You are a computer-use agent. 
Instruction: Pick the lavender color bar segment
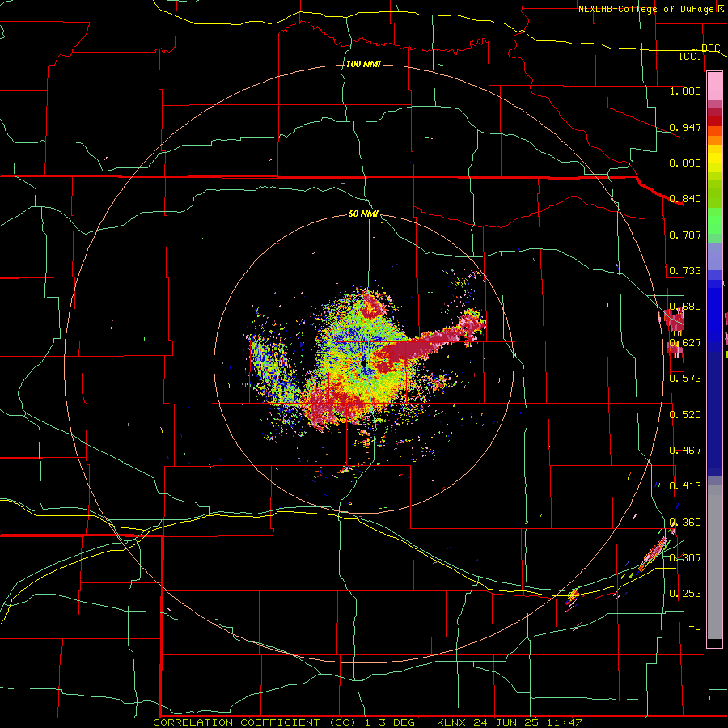[714, 256]
